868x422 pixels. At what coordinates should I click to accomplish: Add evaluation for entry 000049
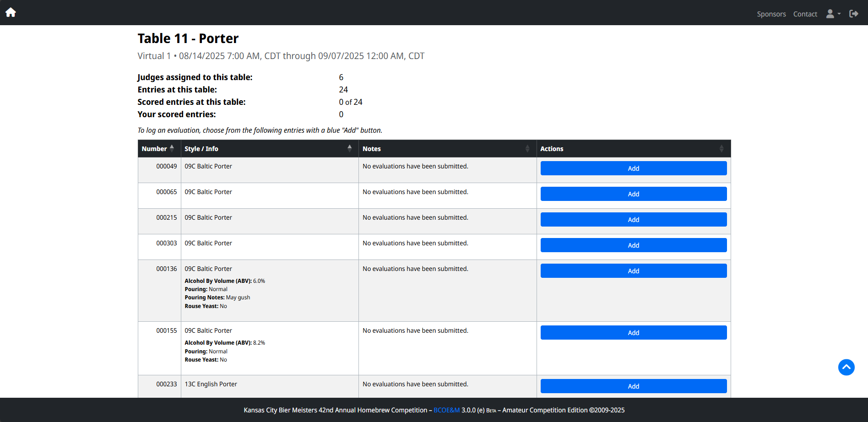[x=633, y=168]
